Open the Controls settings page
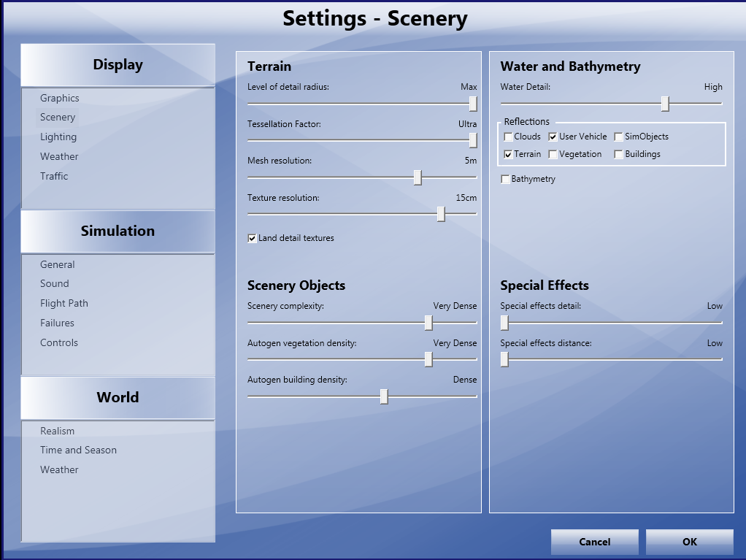Image resolution: width=746 pixels, height=560 pixels. [59, 342]
